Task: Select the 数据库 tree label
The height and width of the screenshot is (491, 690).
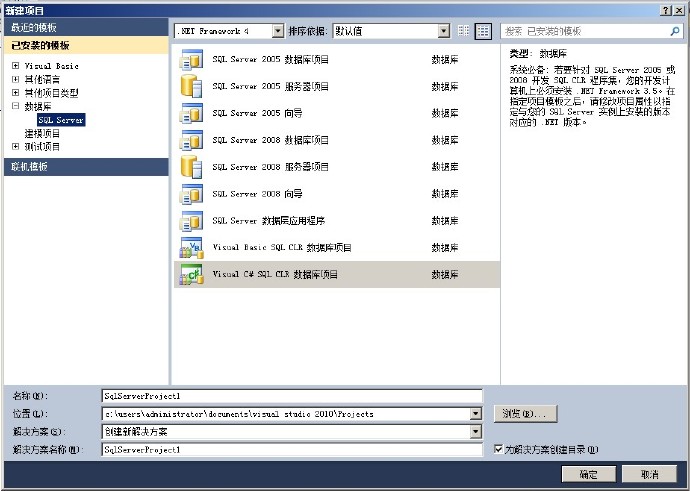Action: coord(38,106)
